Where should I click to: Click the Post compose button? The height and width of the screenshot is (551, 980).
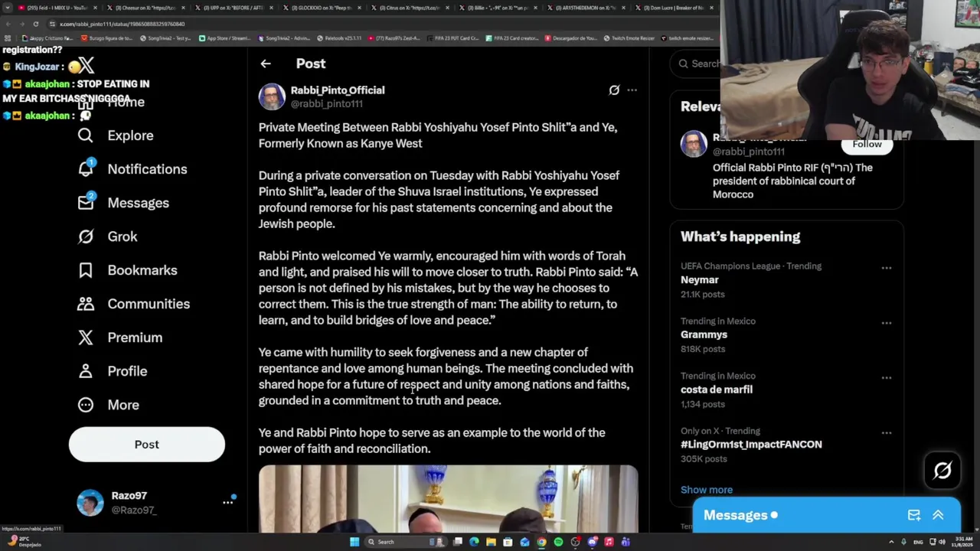(147, 445)
